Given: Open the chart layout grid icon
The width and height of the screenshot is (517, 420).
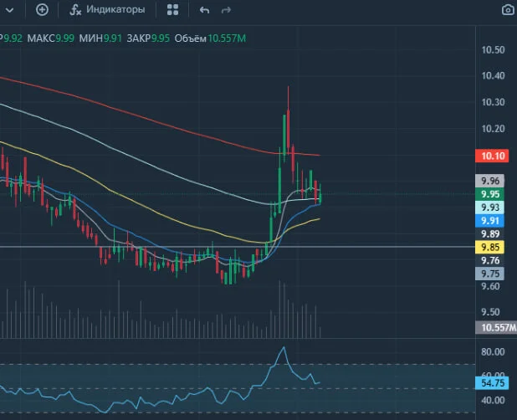Looking at the screenshot, I should [173, 10].
